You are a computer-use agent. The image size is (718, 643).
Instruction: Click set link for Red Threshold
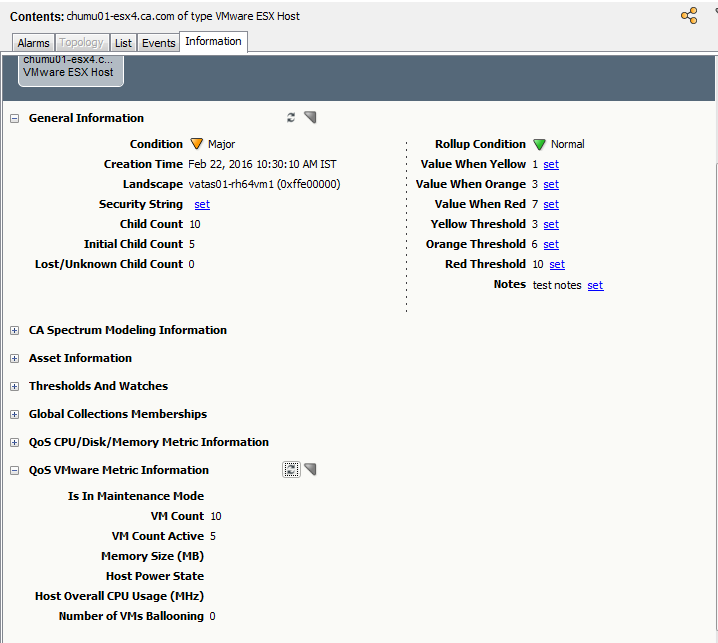(557, 264)
